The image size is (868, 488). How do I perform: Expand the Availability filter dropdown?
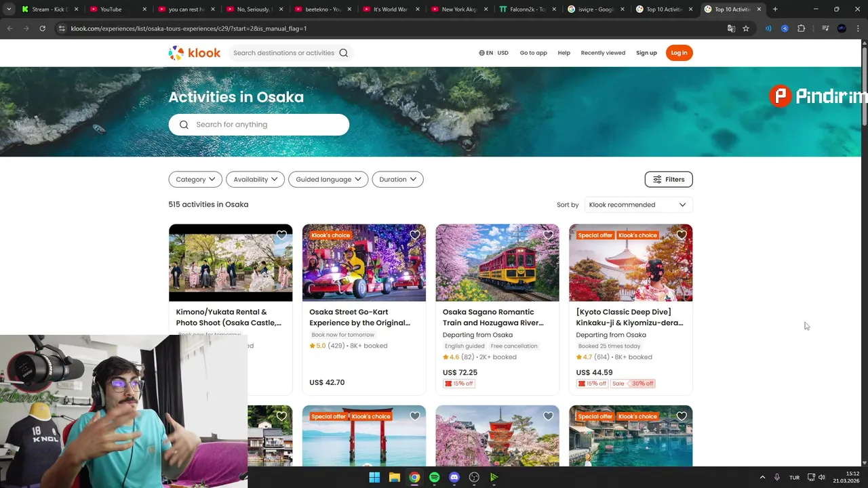(x=255, y=180)
